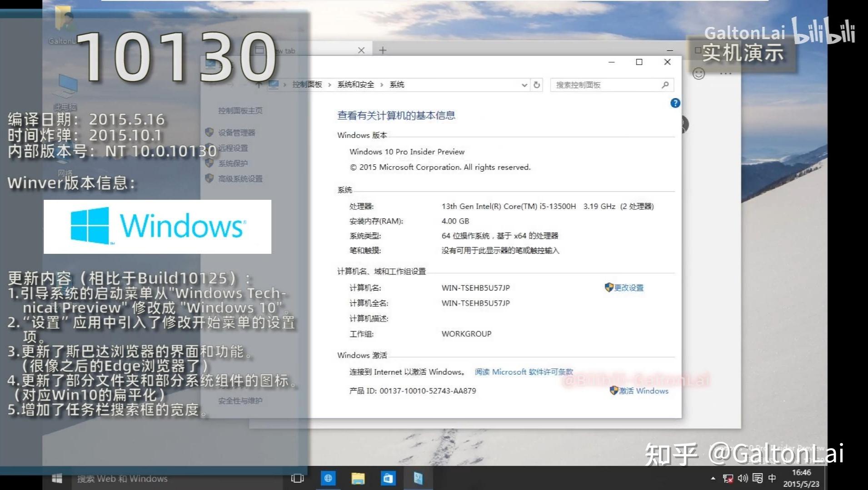This screenshot has width=868, height=490.
Task: Go to 系统和安全 in the address breadcrumb
Action: tap(356, 84)
